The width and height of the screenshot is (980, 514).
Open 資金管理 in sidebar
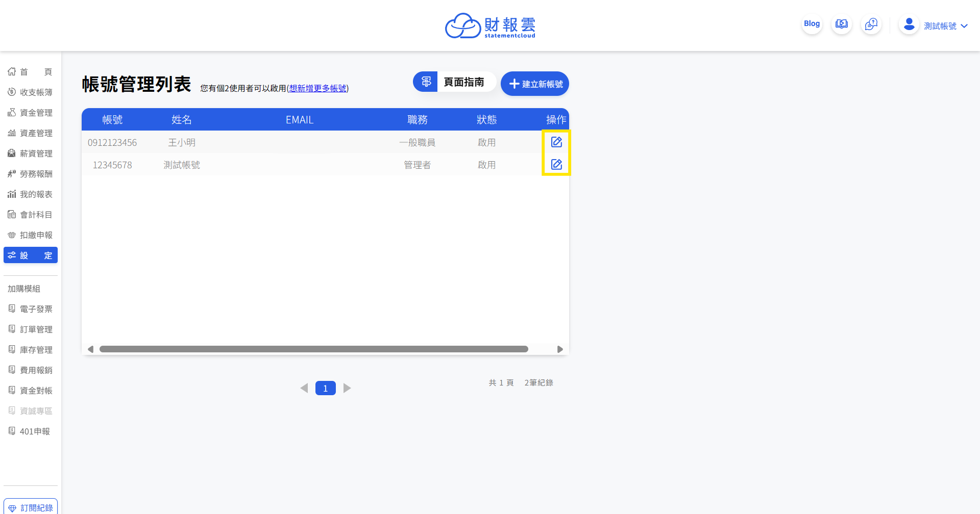tap(30, 113)
